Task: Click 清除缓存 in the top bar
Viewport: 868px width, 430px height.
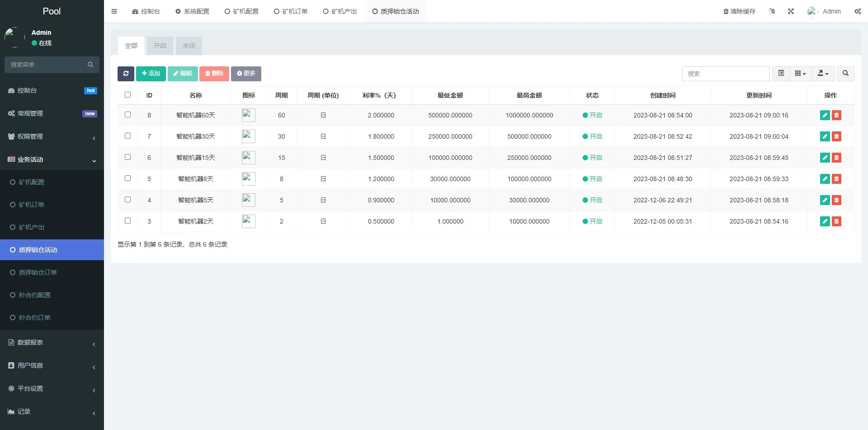Action: tap(739, 11)
